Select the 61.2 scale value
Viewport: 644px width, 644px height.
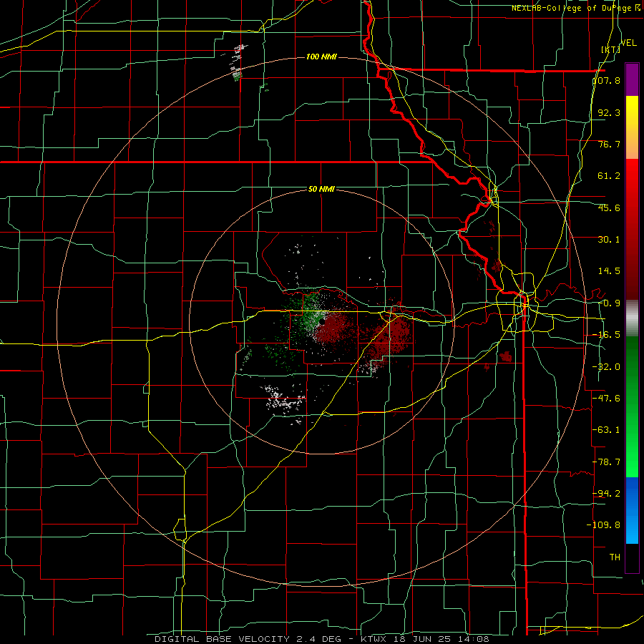click(x=609, y=176)
